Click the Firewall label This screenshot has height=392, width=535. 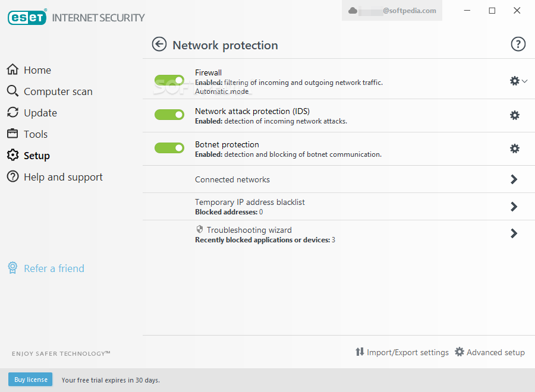pos(208,72)
